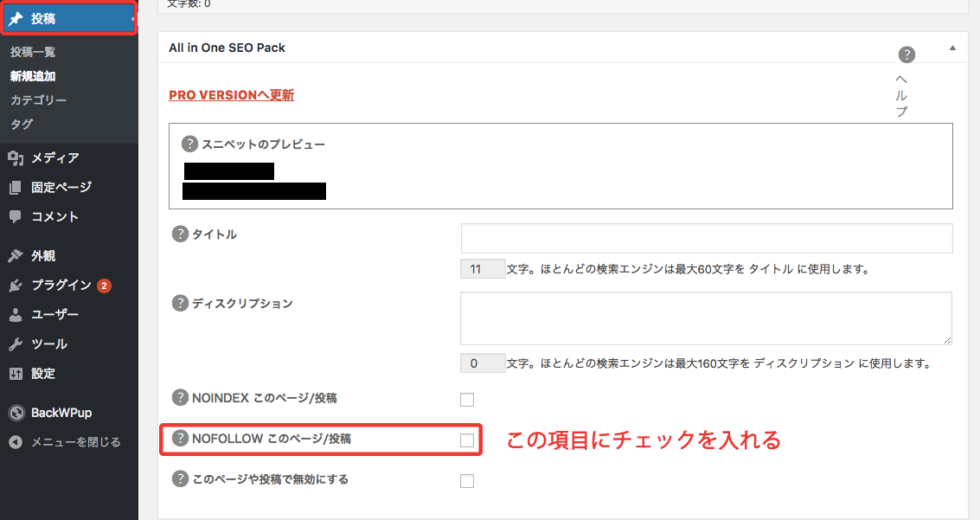Click the help icon beside NOINDEX label
This screenshot has height=520, width=980.
click(x=180, y=398)
